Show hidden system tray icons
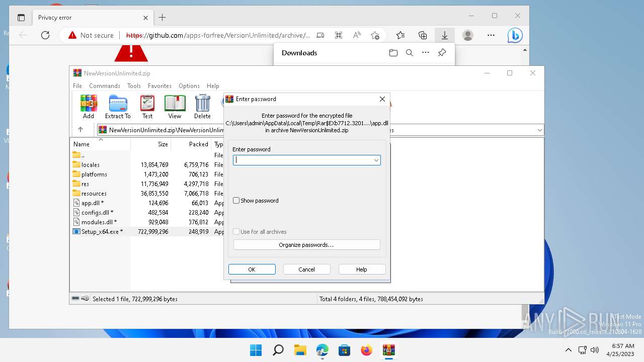Screen dimensions: 644x362 (x=569, y=350)
